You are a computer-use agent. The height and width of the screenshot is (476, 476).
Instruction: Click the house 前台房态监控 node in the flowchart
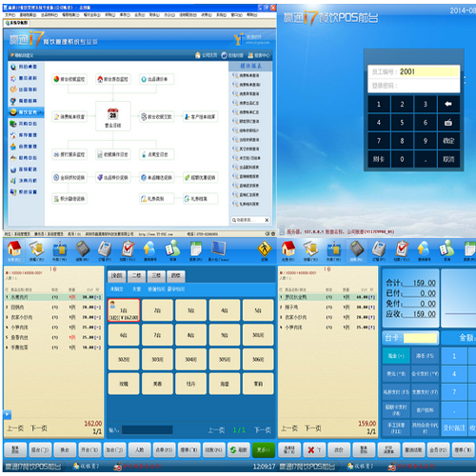pyautogui.click(x=113, y=79)
